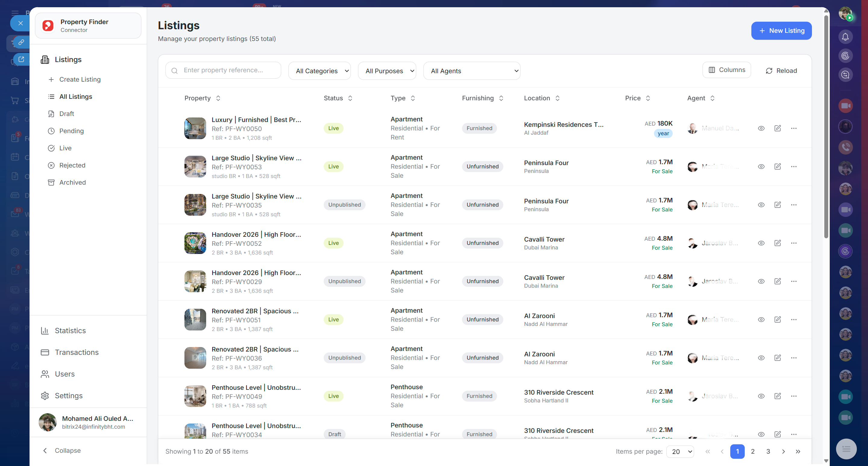This screenshot has height=466, width=868.
Task: Go to page 2 of listings
Action: click(x=753, y=452)
